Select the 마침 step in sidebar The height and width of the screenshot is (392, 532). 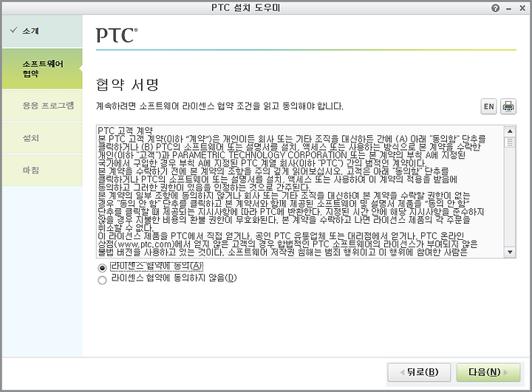(42, 171)
